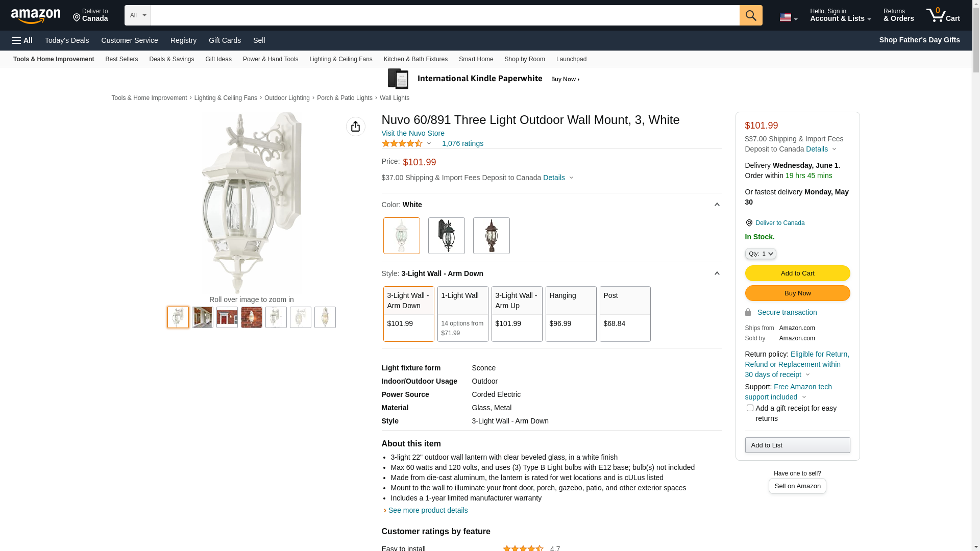Open the Lighting & Ceiling Fans tab
The image size is (980, 551).
click(x=340, y=59)
